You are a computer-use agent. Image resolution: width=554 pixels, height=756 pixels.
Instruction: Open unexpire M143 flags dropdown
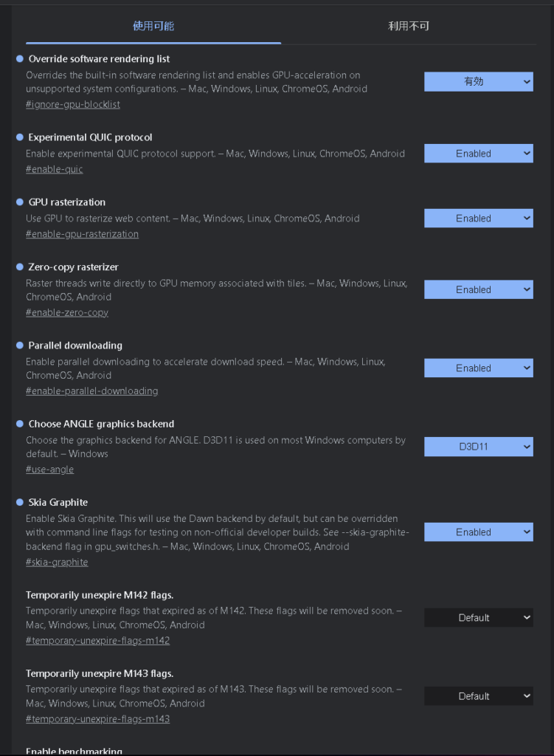[478, 696]
